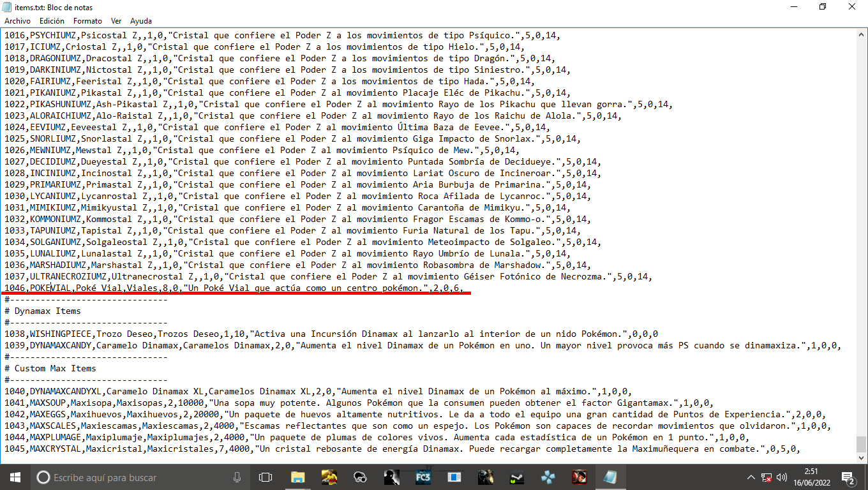Click the taskbar clock and date
Image resolution: width=868 pixels, height=490 pixels.
(811, 477)
